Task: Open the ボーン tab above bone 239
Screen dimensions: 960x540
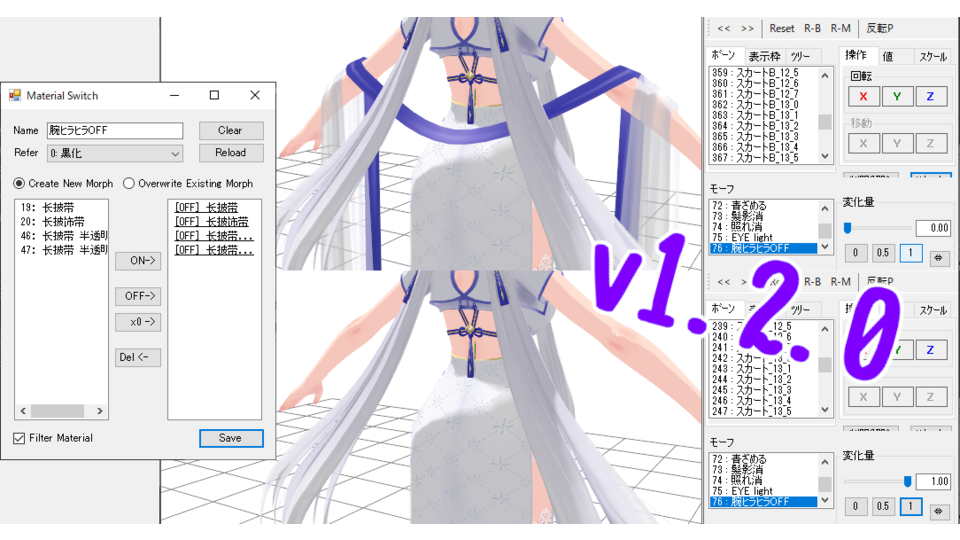Action: pos(724,309)
